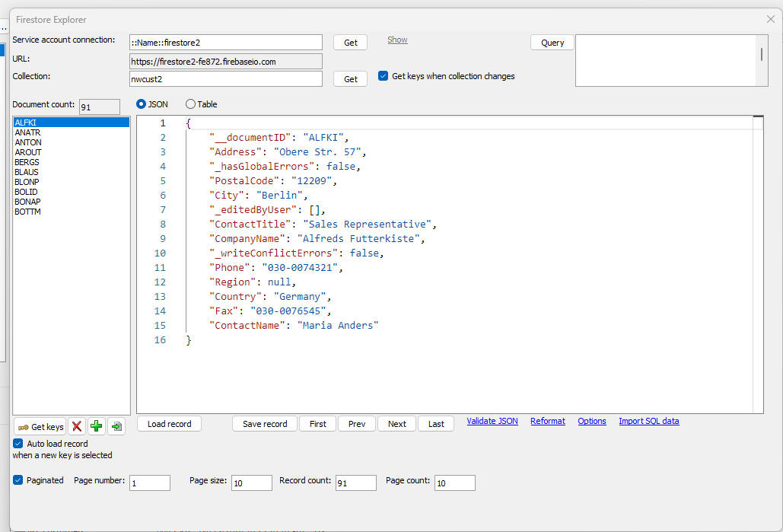Select the BONAP document key

point(27,202)
